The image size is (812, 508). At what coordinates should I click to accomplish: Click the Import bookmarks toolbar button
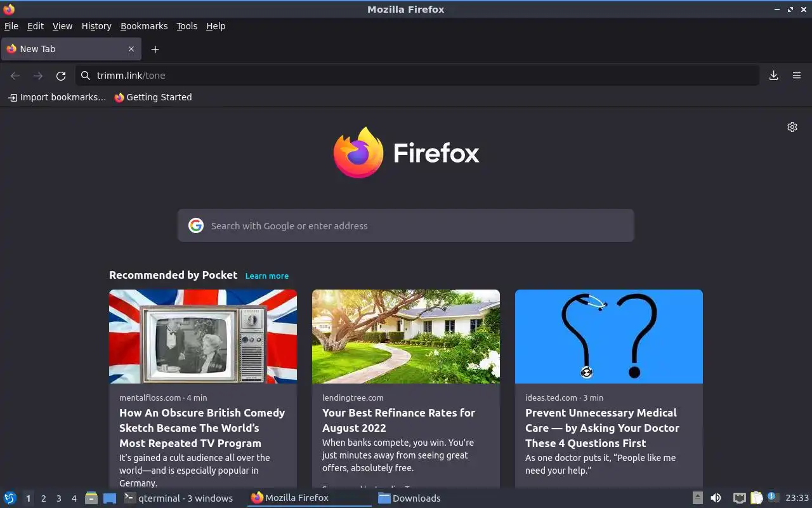(57, 97)
